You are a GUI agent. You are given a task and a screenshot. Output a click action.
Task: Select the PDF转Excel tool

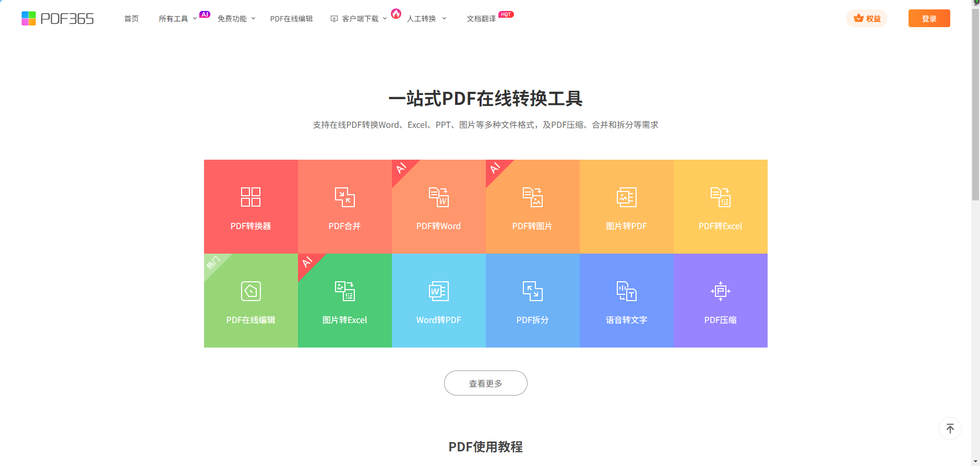[720, 207]
